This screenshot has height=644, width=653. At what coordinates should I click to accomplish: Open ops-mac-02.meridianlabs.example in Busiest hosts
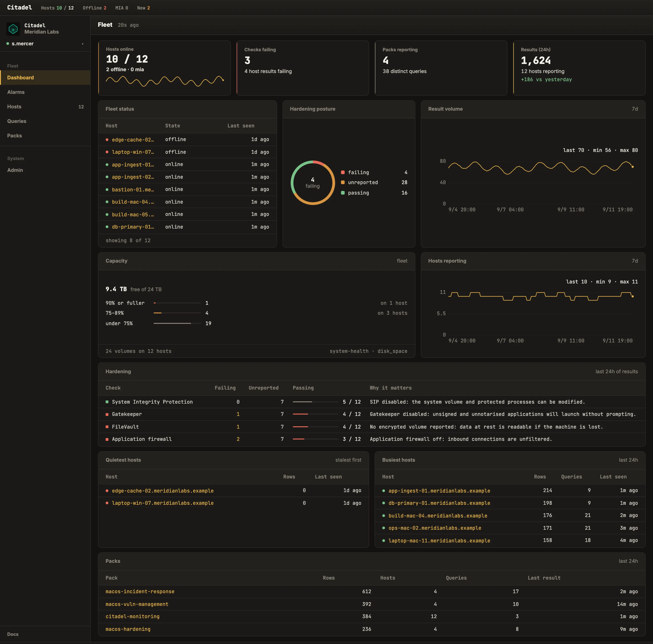click(x=435, y=528)
